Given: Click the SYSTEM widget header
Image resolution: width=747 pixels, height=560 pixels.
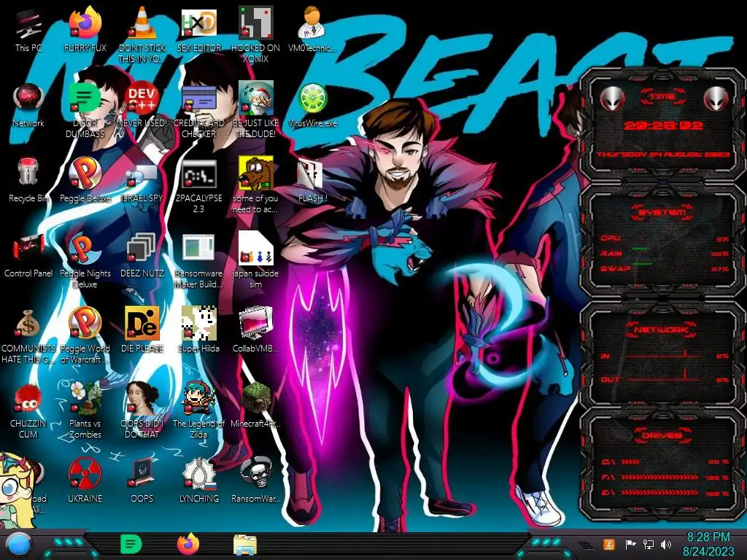Looking at the screenshot, I should [662, 212].
